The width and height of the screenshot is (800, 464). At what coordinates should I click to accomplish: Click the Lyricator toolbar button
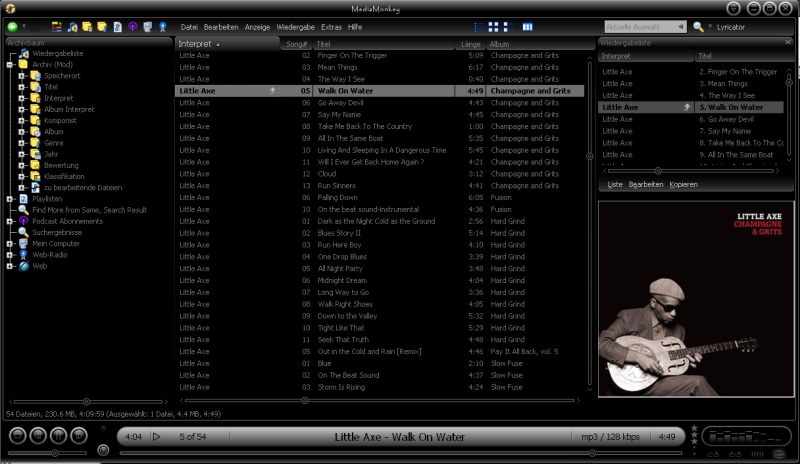point(731,27)
